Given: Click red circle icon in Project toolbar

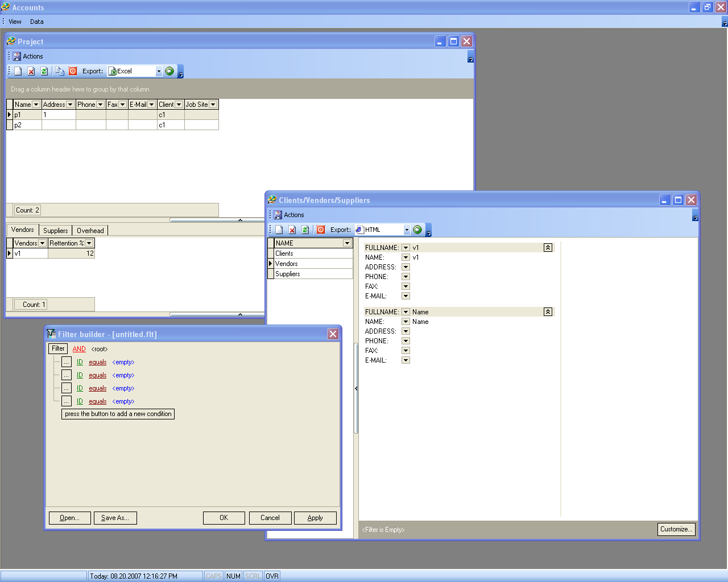Looking at the screenshot, I should pos(73,71).
